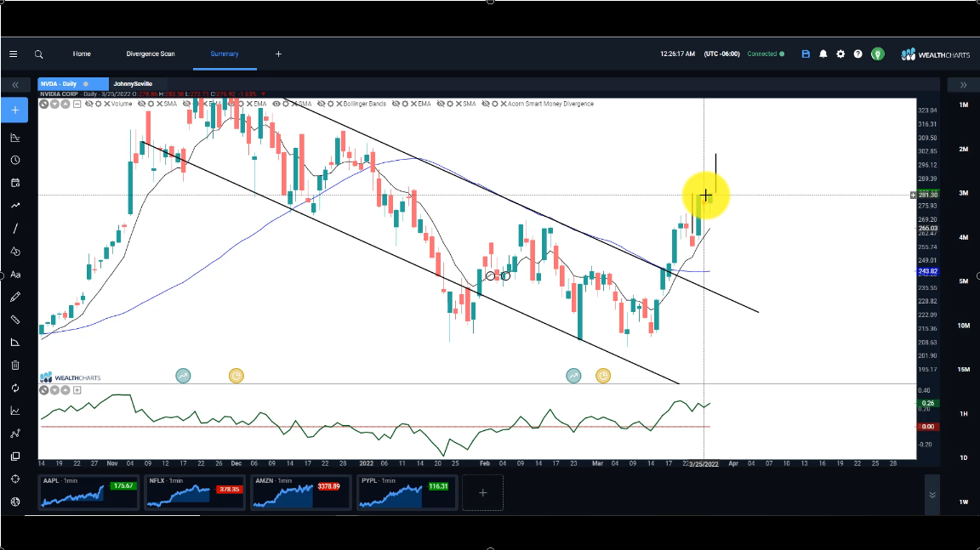Select the straight line drawing tool
The image size is (980, 550).
click(x=15, y=229)
